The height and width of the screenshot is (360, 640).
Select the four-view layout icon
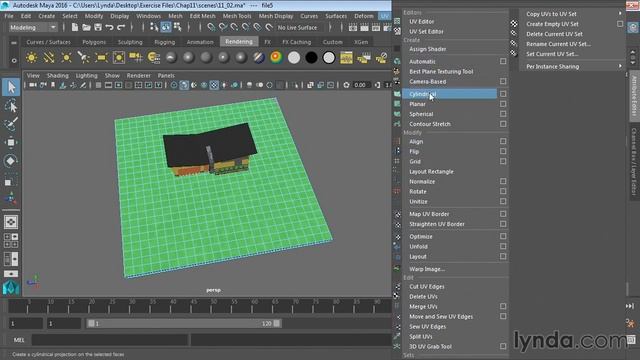[11, 240]
